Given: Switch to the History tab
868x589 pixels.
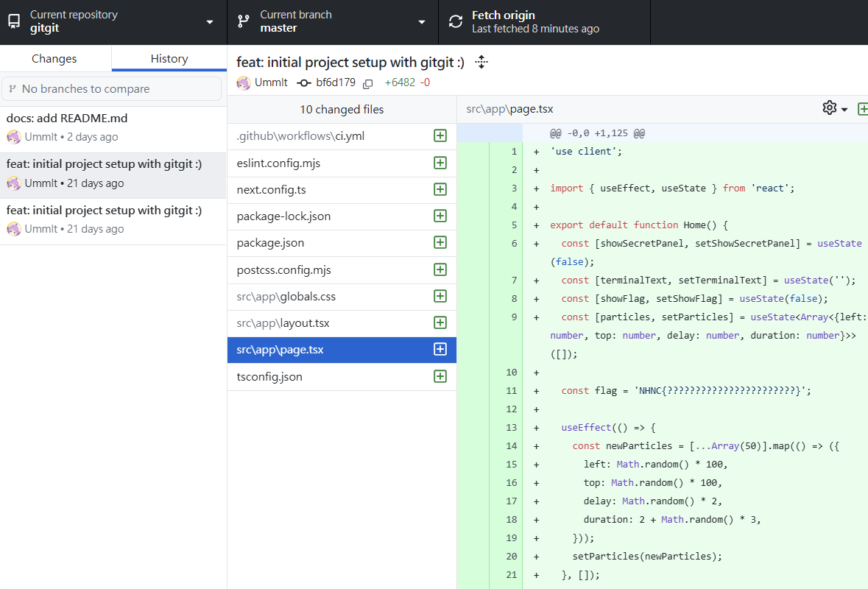Looking at the screenshot, I should coord(169,59).
